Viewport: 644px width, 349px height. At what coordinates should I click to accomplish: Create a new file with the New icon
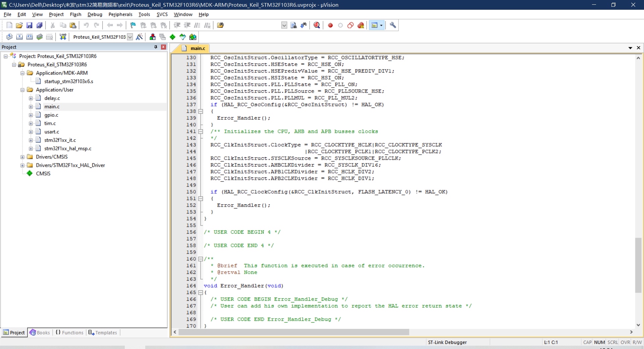[x=9, y=25]
